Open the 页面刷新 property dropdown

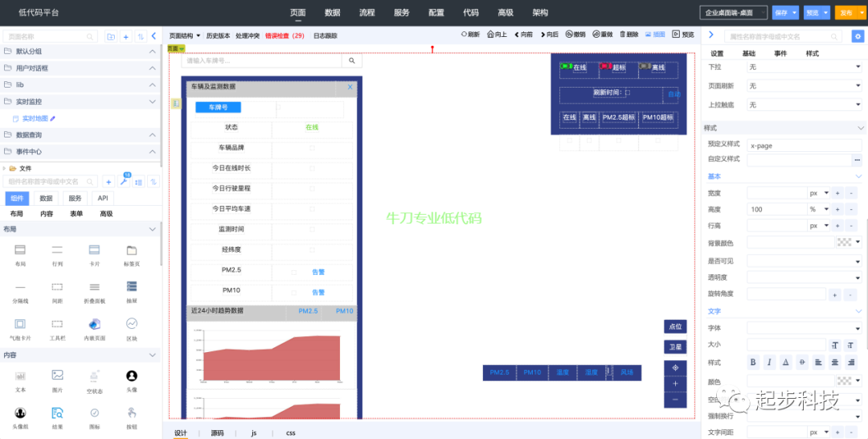804,86
